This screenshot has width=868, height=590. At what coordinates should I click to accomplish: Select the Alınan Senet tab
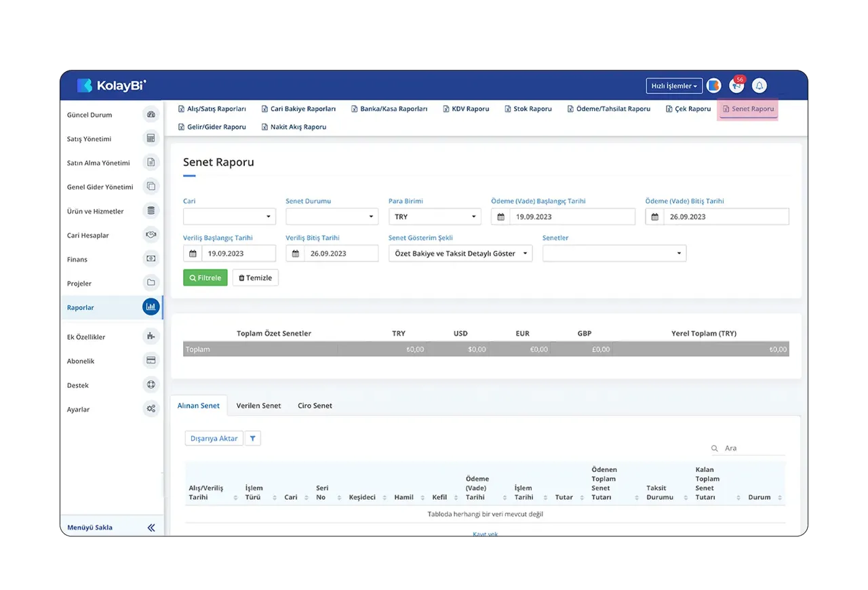pos(199,406)
